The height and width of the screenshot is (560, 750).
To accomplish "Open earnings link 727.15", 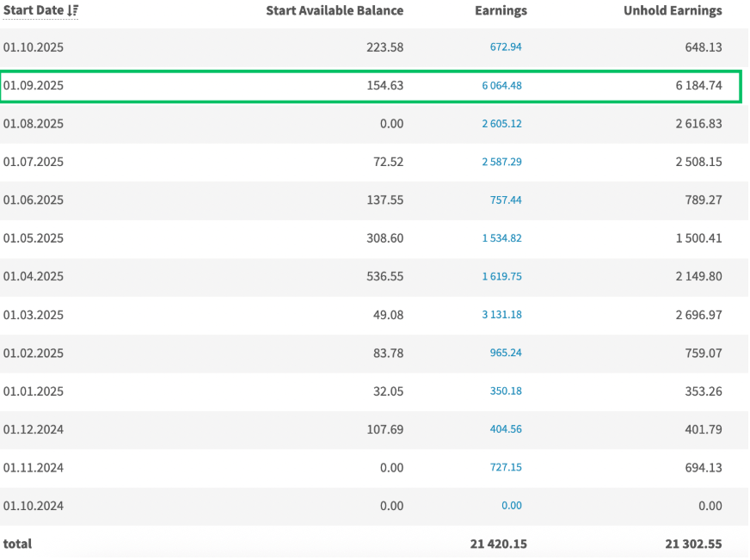I will (x=505, y=468).
